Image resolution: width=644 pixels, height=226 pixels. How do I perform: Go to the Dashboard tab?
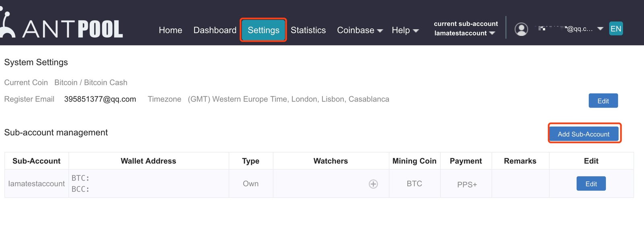[x=215, y=30]
